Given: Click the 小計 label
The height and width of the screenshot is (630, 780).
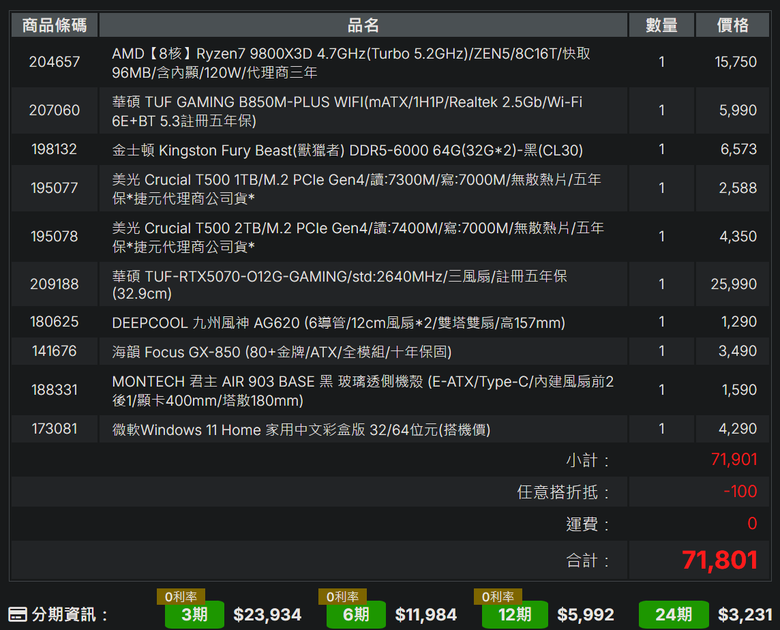Looking at the screenshot, I should coord(587,460).
